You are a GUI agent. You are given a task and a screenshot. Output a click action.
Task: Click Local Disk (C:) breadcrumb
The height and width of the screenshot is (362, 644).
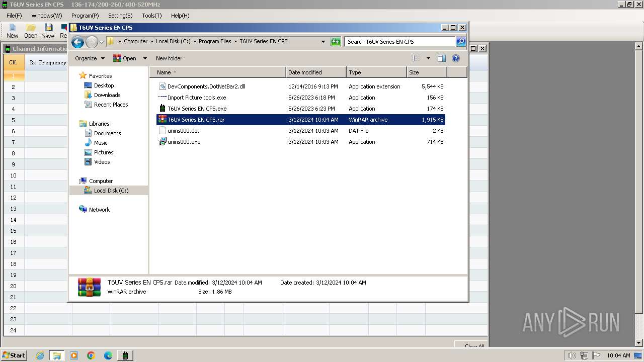(173, 42)
